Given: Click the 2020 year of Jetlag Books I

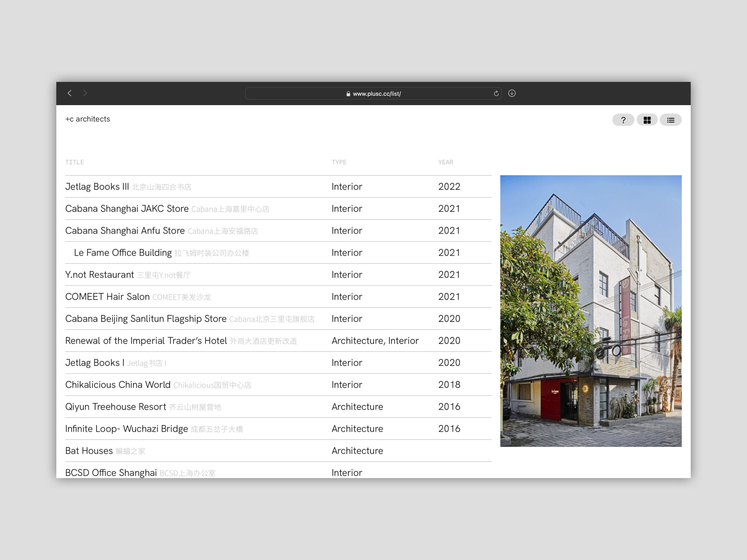Looking at the screenshot, I should pos(449,363).
